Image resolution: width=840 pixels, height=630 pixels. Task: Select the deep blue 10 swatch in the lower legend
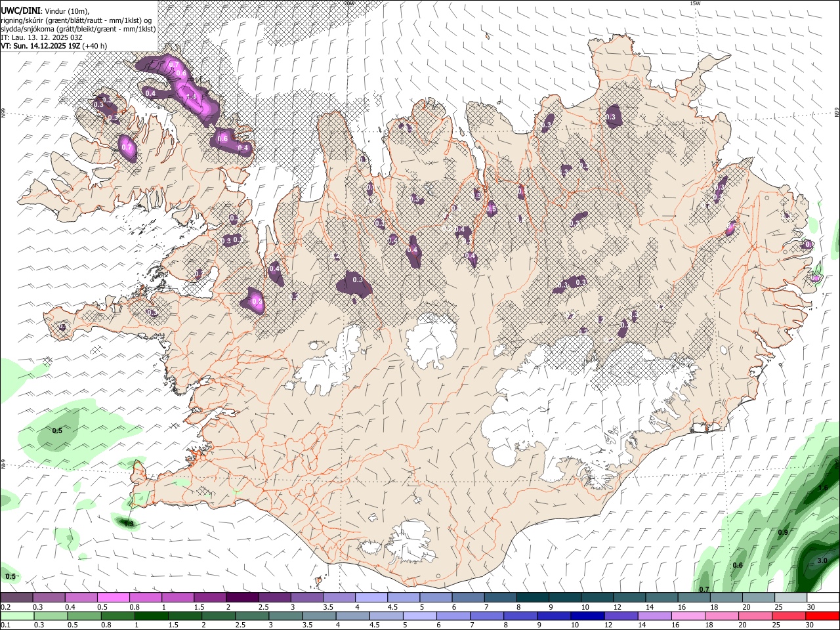(x=587, y=616)
